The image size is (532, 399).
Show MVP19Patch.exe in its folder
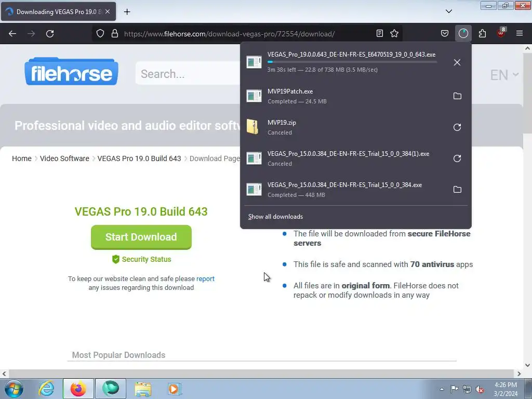click(x=457, y=96)
